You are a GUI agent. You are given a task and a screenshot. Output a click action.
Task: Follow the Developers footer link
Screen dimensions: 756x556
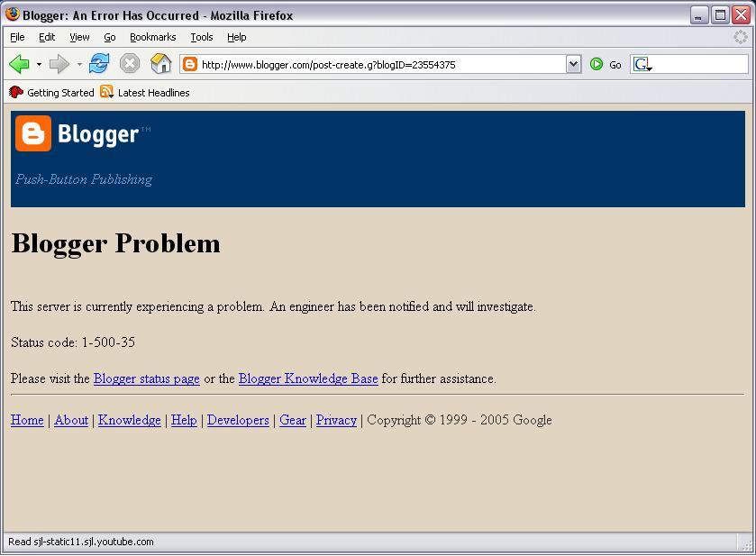[x=238, y=421]
